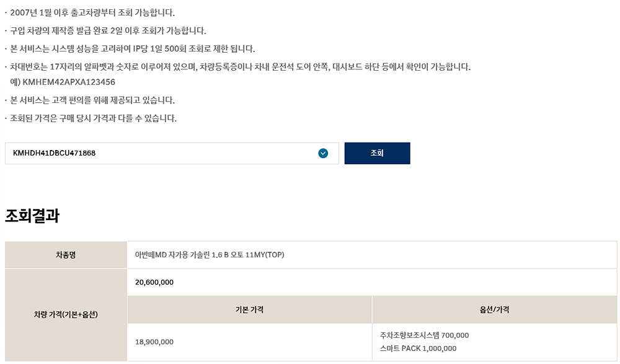The width and height of the screenshot is (620, 364).
Task: Click the 옵션/가격 column header
Action: coord(494,310)
